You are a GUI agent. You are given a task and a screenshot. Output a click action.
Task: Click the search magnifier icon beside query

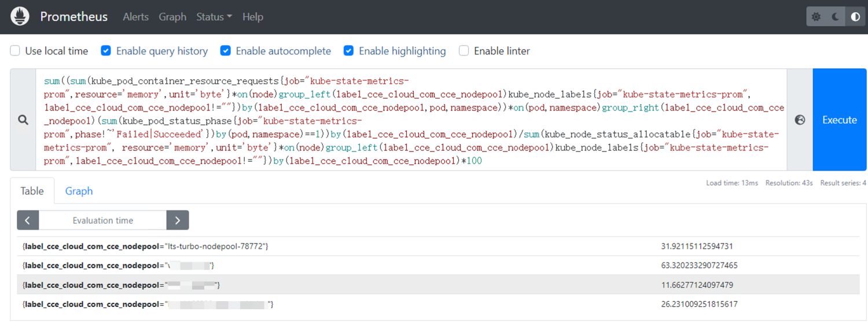[x=23, y=120]
